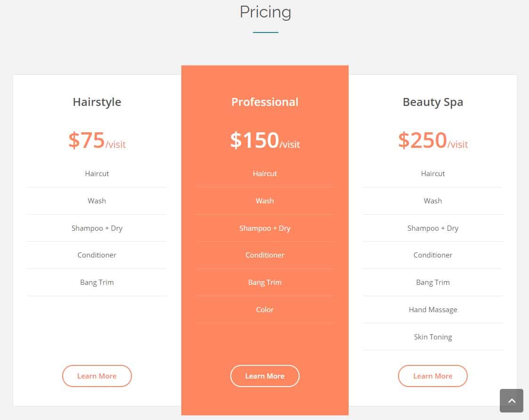Image resolution: width=529 pixels, height=420 pixels.
Task: Click Bang Trim in Hairstyle plan
Action: click(97, 283)
